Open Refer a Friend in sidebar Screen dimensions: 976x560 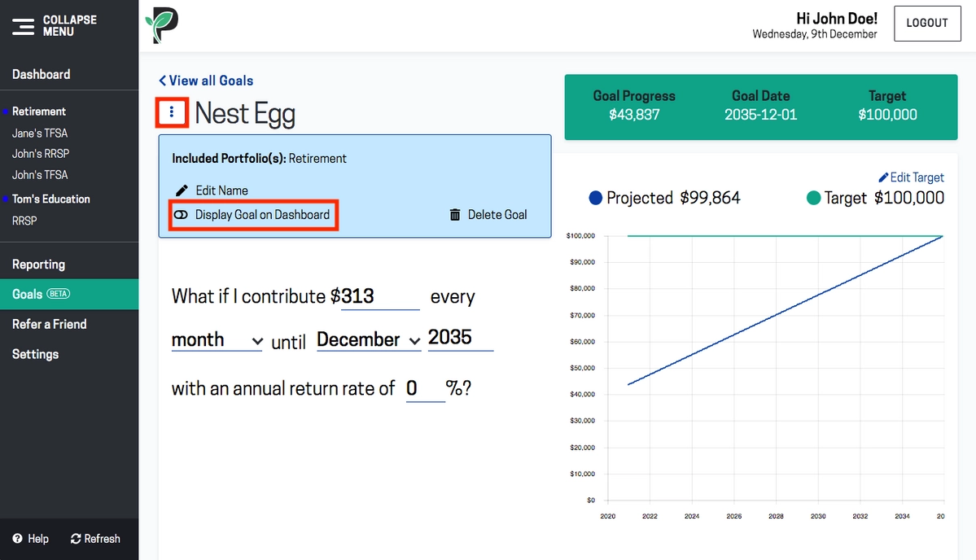[49, 324]
